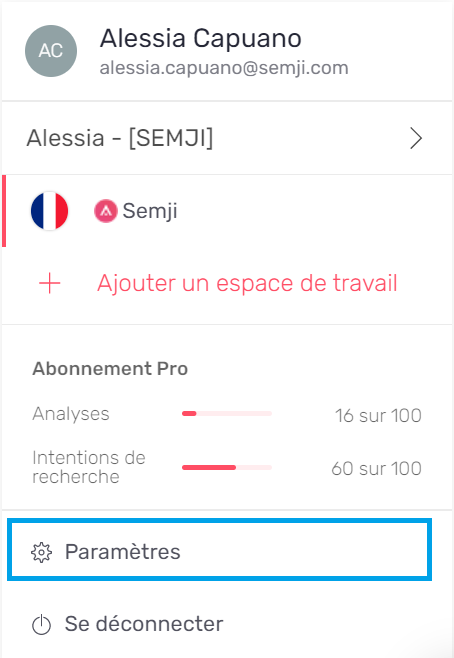Click the French flag icon

click(x=50, y=211)
